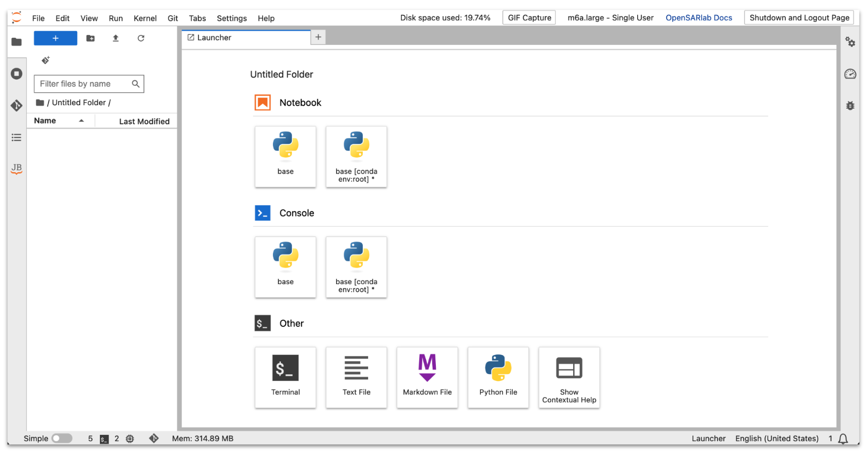Create a new Markdown file
Image resolution: width=868 pixels, height=452 pixels.
tap(427, 377)
